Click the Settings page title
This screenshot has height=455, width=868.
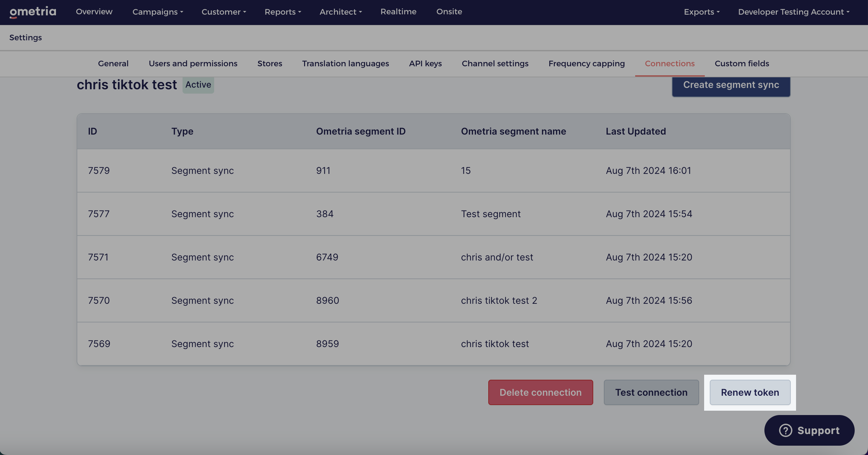click(26, 37)
